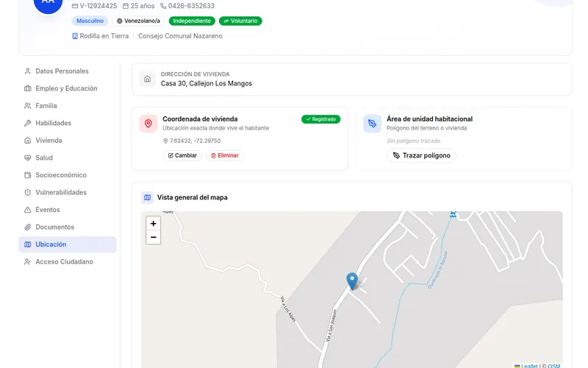Click the map icon beside Vista general del mapa
The image size is (588, 368).
point(148,197)
